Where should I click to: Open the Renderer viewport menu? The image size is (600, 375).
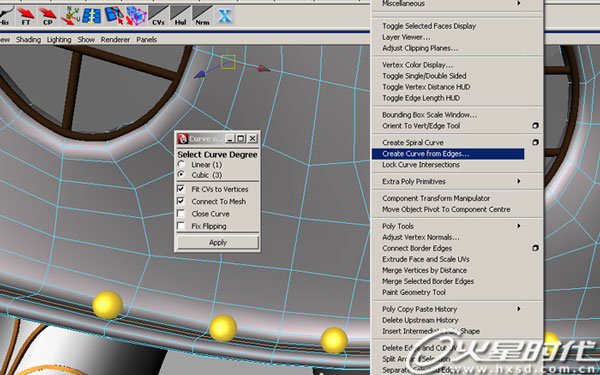coord(115,39)
